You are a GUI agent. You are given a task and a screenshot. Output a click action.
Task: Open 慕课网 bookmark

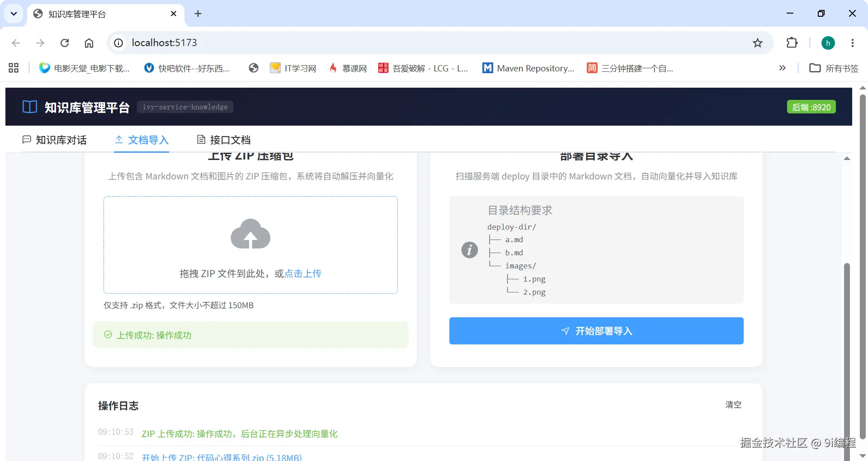[347, 68]
